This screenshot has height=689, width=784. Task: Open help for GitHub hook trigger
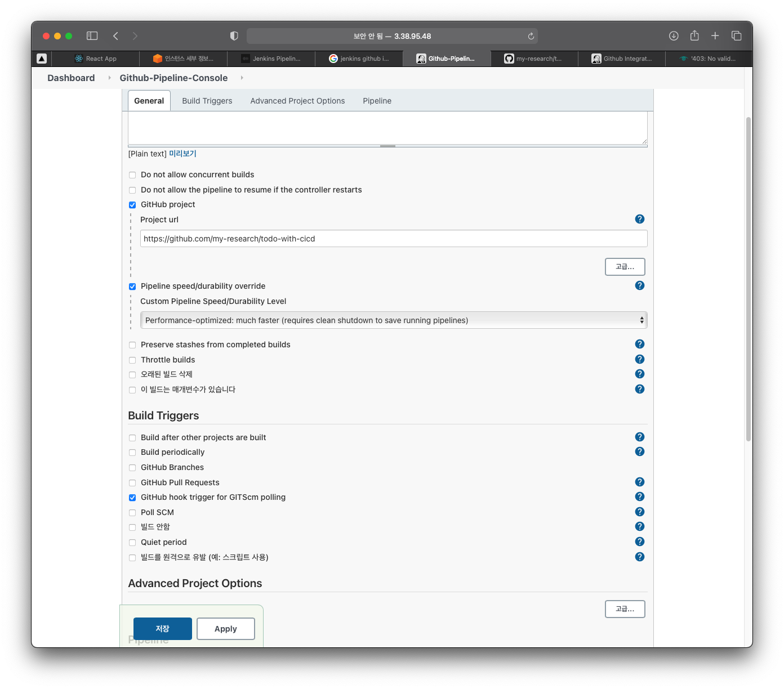pyautogui.click(x=639, y=496)
